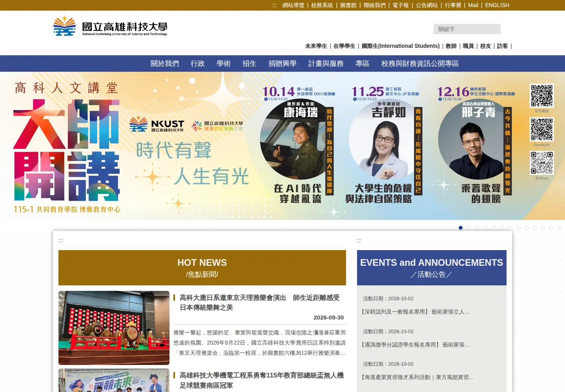Viewport: 565px width, 392px height.
Task: Open the 捐贈興學 menu
Action: point(282,64)
